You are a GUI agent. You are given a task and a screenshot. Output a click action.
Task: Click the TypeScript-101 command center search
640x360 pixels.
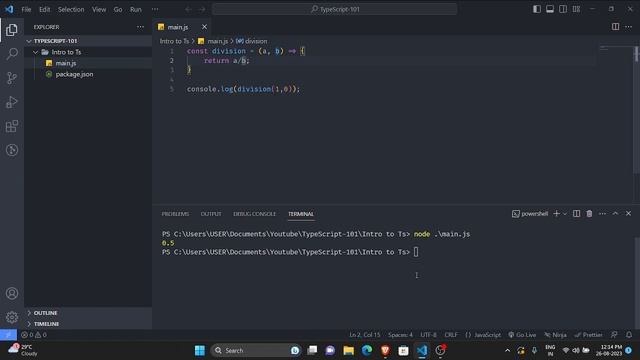[x=334, y=9]
